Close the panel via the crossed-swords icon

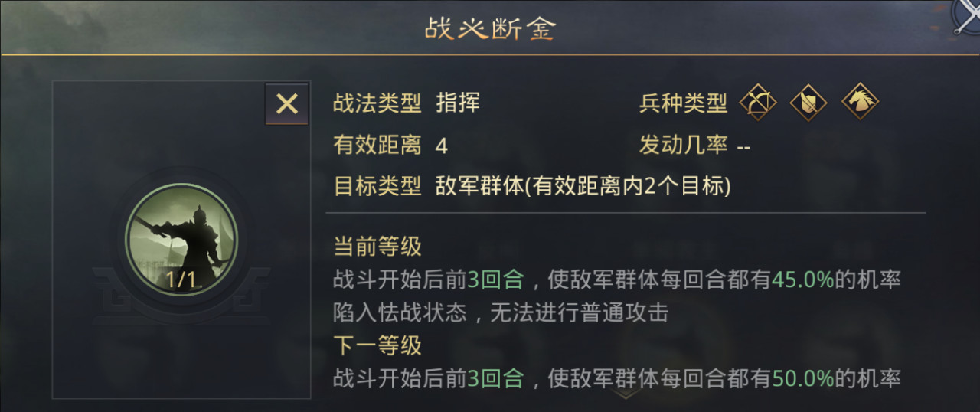coord(966,17)
